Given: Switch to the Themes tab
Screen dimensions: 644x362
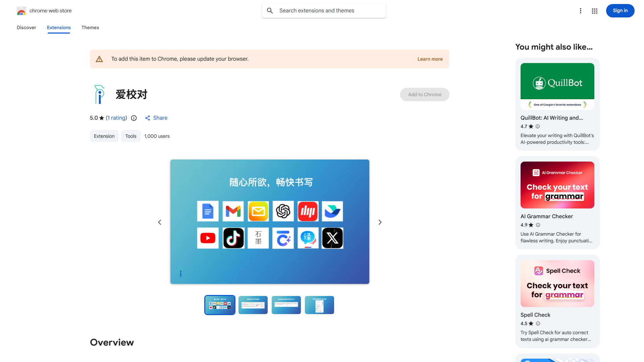Looking at the screenshot, I should tap(90, 27).
